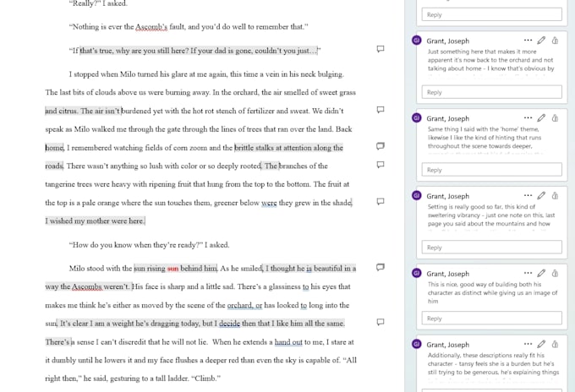
Task: Open more options on 'Same thing I said' comment
Action: [528, 118]
